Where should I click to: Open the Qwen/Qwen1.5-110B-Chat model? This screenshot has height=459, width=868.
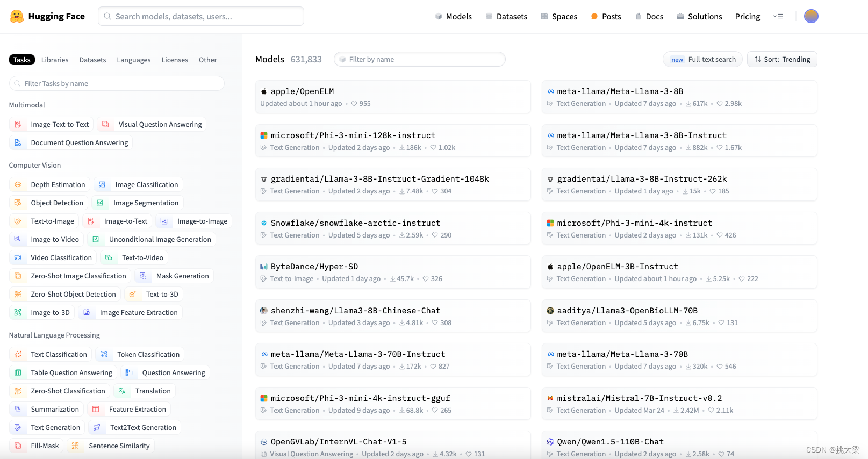coord(679,445)
